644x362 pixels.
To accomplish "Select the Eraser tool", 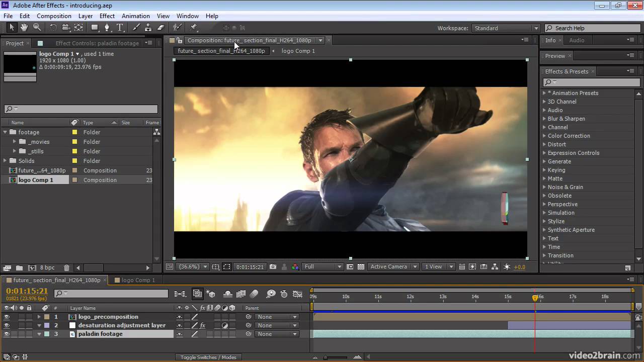I will click(161, 28).
